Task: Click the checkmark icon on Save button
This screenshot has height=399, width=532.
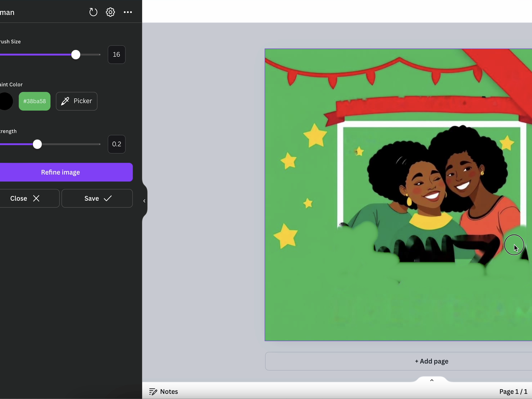Action: pos(108,198)
